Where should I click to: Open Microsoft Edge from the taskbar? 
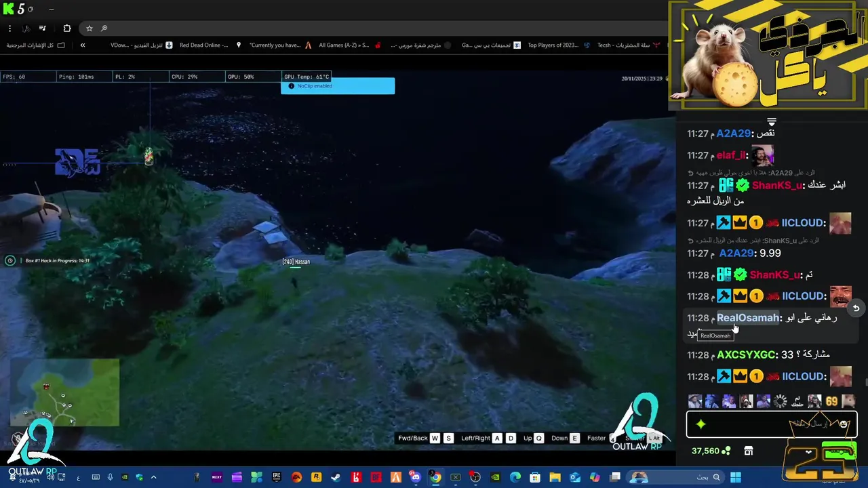[x=515, y=478]
